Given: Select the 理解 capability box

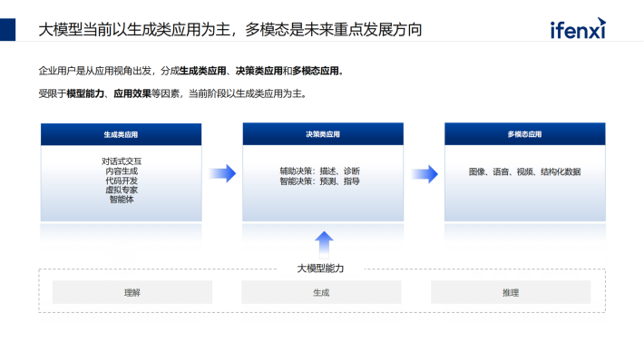Looking at the screenshot, I should point(132,292).
